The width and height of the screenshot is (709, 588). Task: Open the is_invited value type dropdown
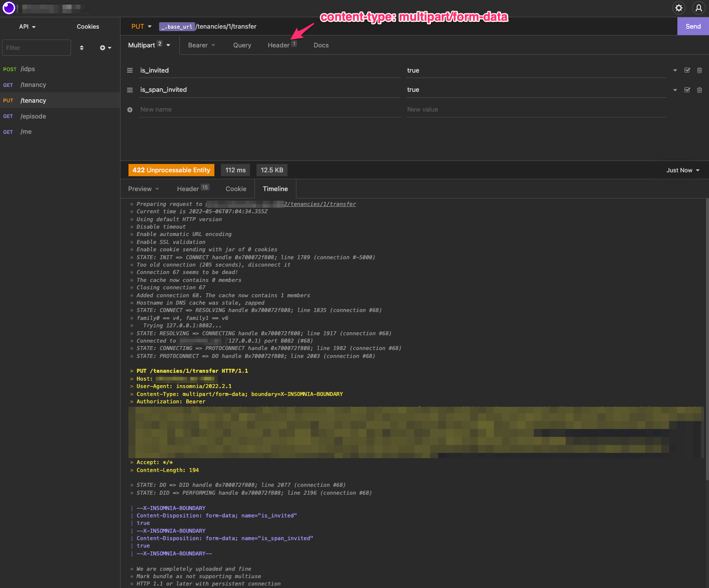point(675,71)
